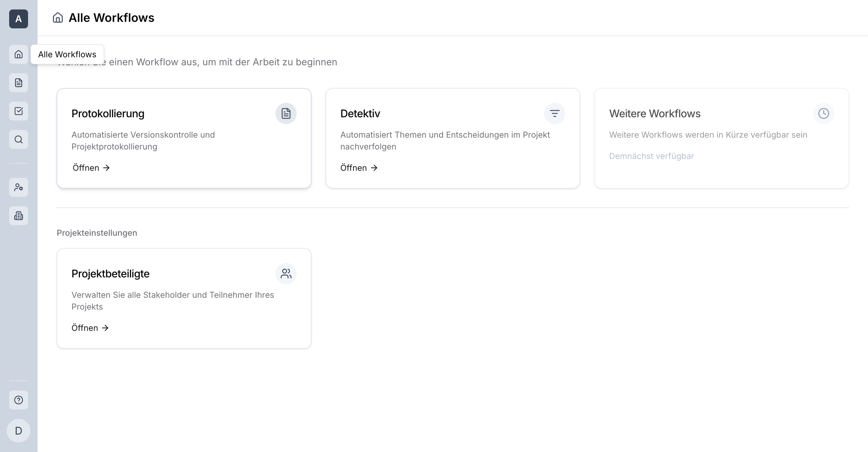
Task: Click the home icon in the sidebar
Action: click(19, 54)
